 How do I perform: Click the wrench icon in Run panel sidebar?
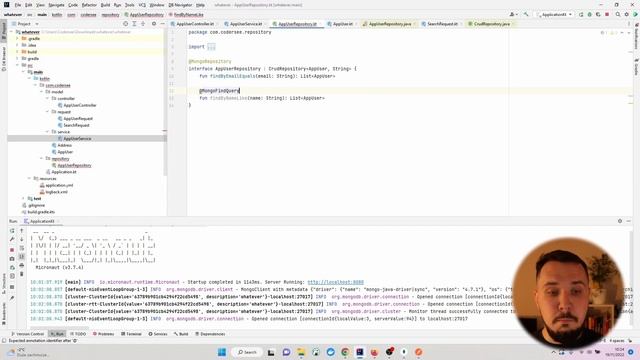(12, 240)
